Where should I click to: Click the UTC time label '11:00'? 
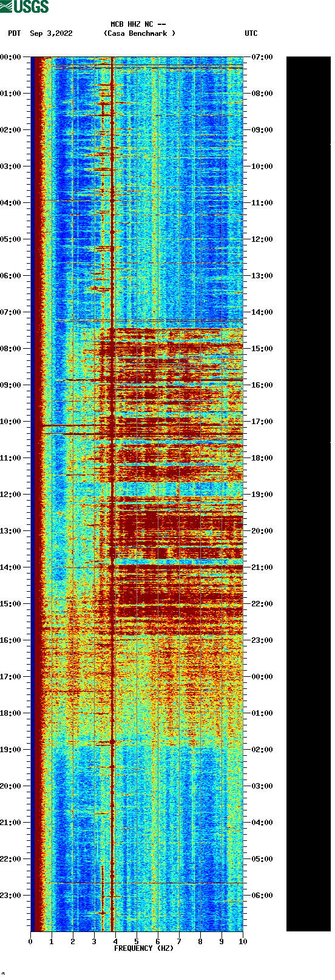(x=262, y=203)
